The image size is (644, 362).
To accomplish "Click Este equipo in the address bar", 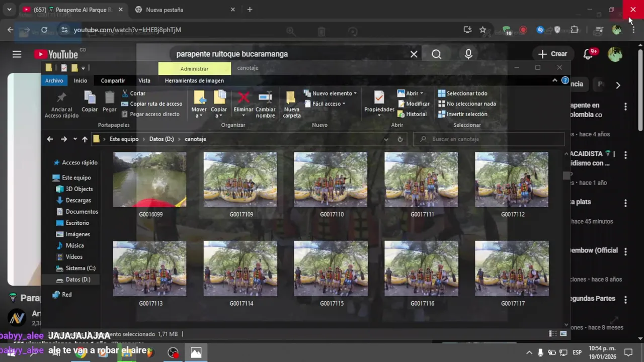I will (x=124, y=139).
